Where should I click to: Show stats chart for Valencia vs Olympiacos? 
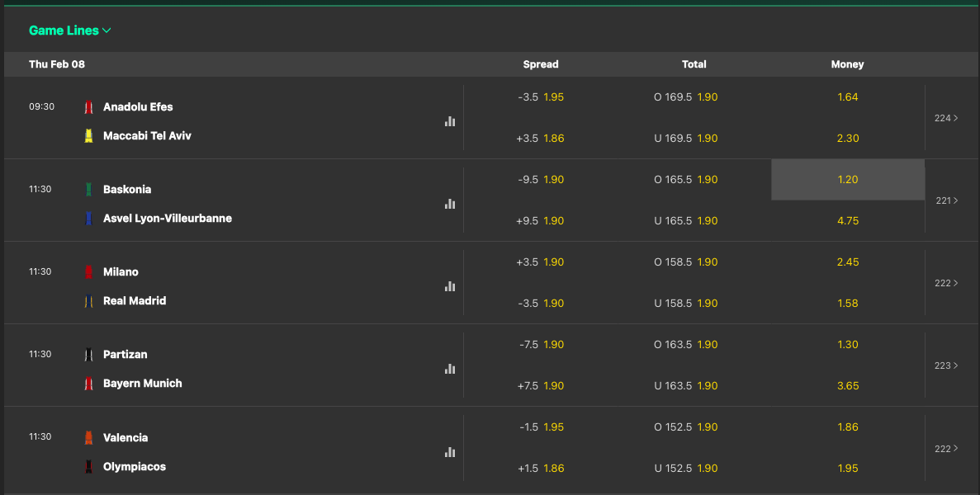[450, 452]
